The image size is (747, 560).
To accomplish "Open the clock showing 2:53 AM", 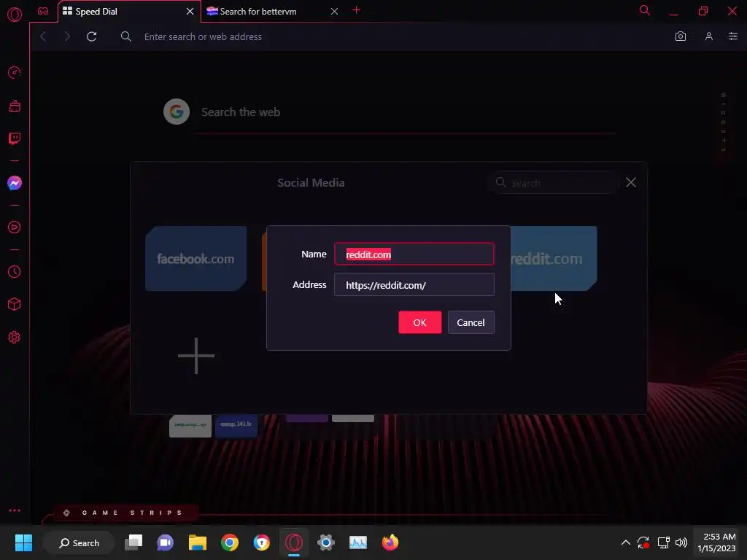I will (716, 542).
